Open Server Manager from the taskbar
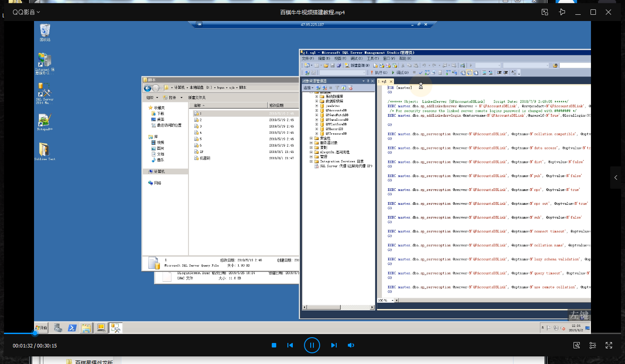The height and width of the screenshot is (364, 625). [58, 328]
